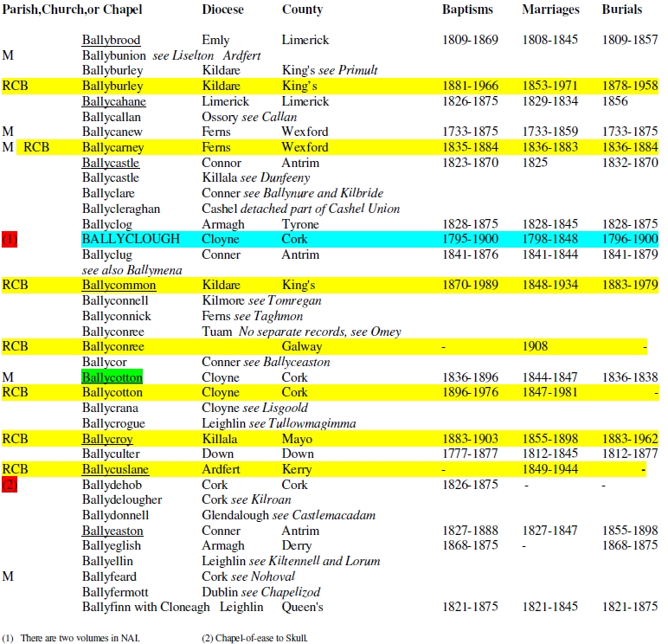Screen dimensions: 668x644
Task: Click the County column header
Action: pyautogui.click(x=302, y=10)
